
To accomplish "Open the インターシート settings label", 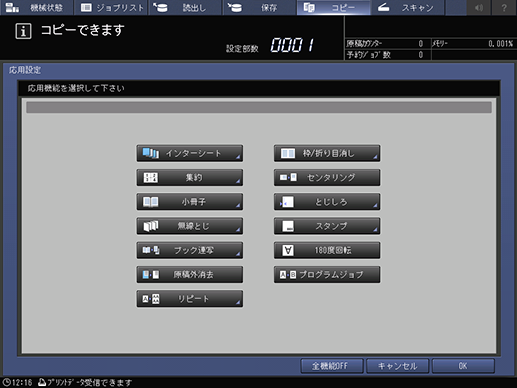I will [193, 153].
